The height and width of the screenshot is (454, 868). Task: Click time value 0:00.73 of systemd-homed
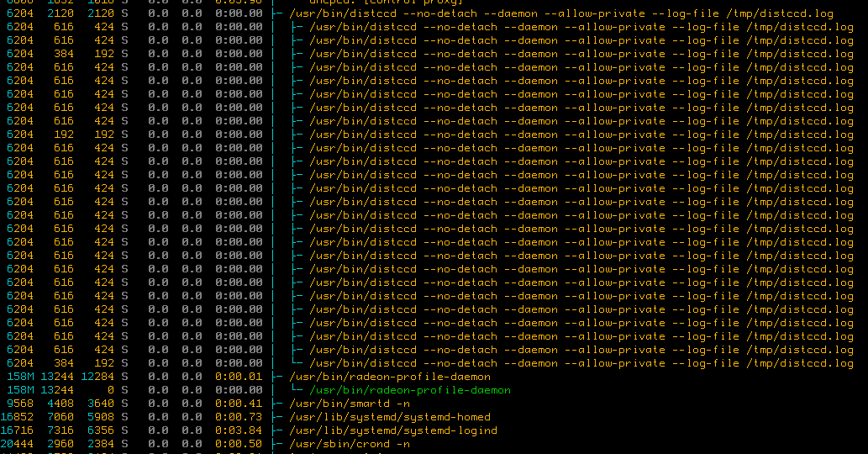(239, 417)
